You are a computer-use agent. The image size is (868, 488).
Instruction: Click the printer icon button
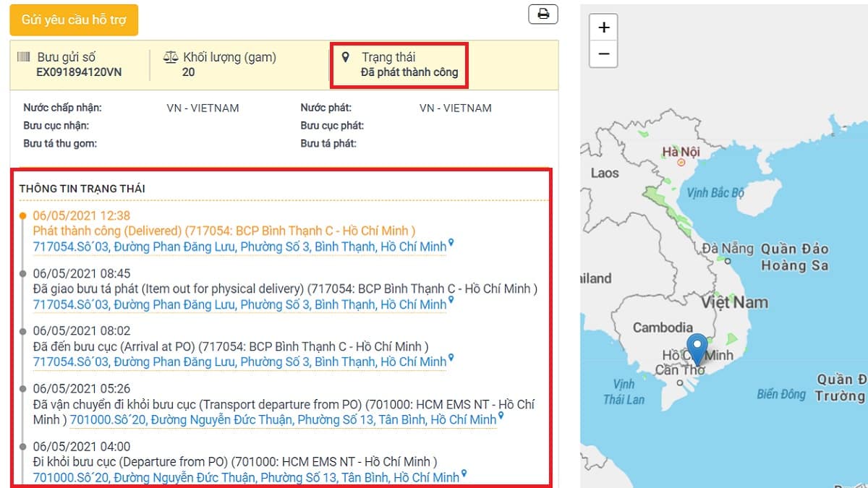543,14
